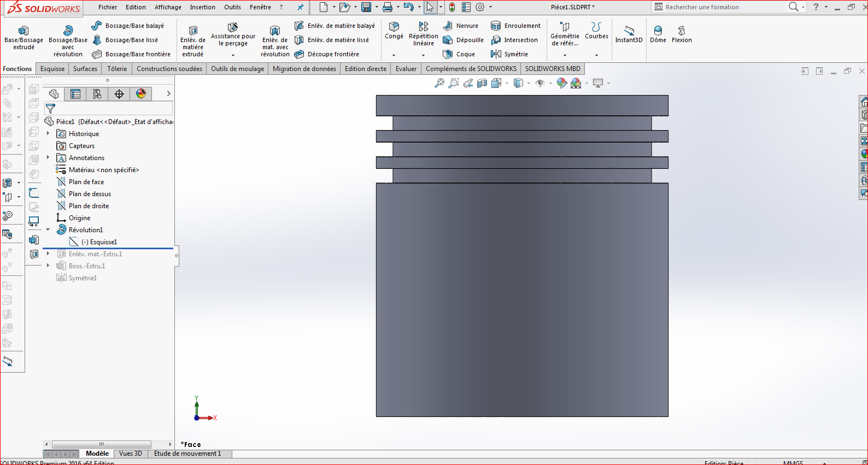Click the Nervure tool
This screenshot has height=465, width=868.
(x=461, y=26)
